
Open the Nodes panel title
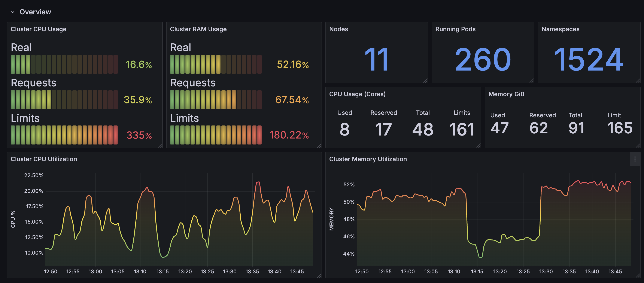click(x=338, y=29)
